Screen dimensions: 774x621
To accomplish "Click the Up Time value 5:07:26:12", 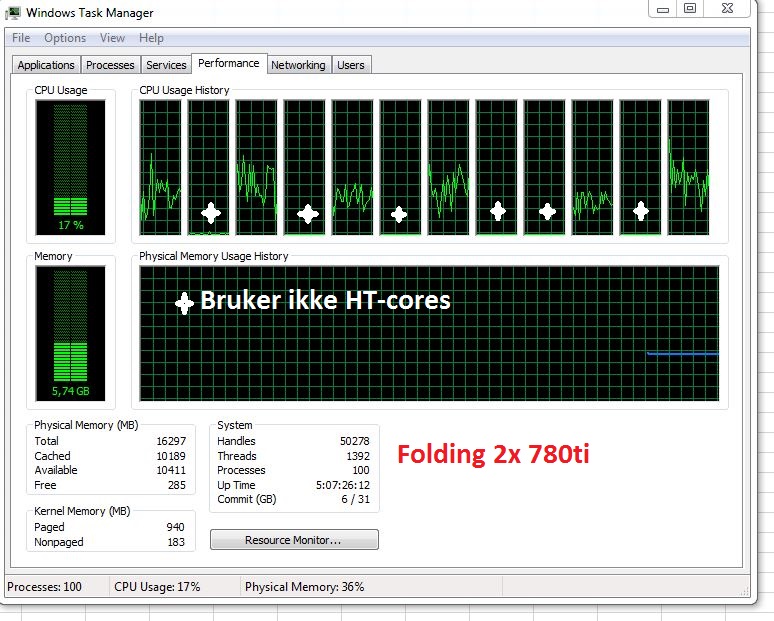I will (343, 485).
